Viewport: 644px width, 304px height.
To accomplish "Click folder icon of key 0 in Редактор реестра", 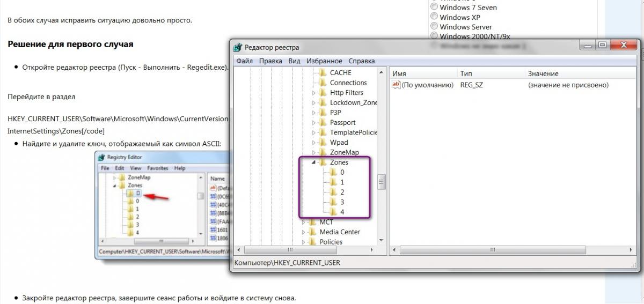I will click(333, 172).
